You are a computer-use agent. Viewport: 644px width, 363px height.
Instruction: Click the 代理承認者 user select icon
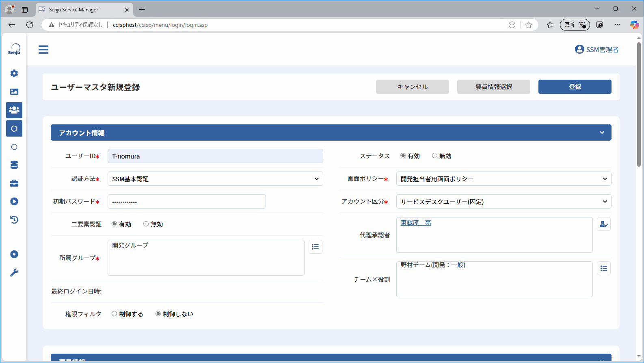[x=604, y=224]
